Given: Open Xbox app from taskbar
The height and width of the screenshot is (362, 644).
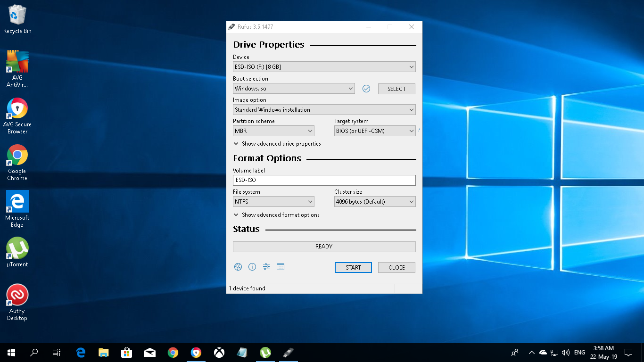Looking at the screenshot, I should (219, 352).
